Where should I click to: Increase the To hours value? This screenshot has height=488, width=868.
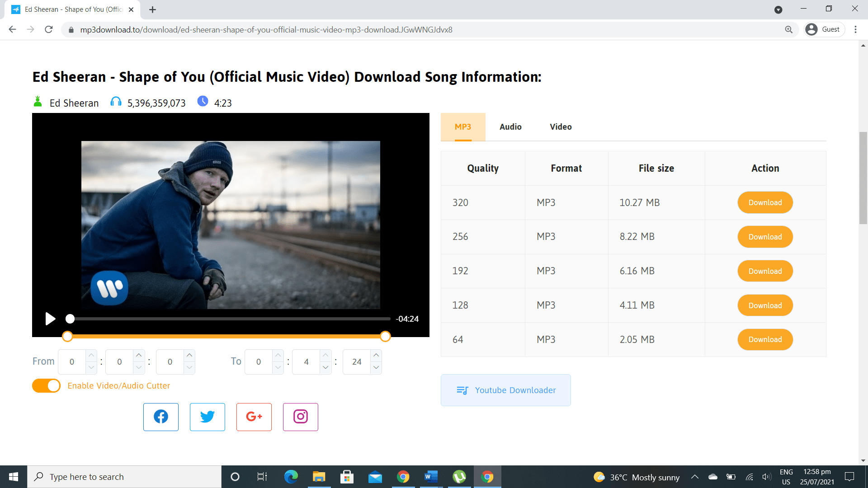click(278, 356)
